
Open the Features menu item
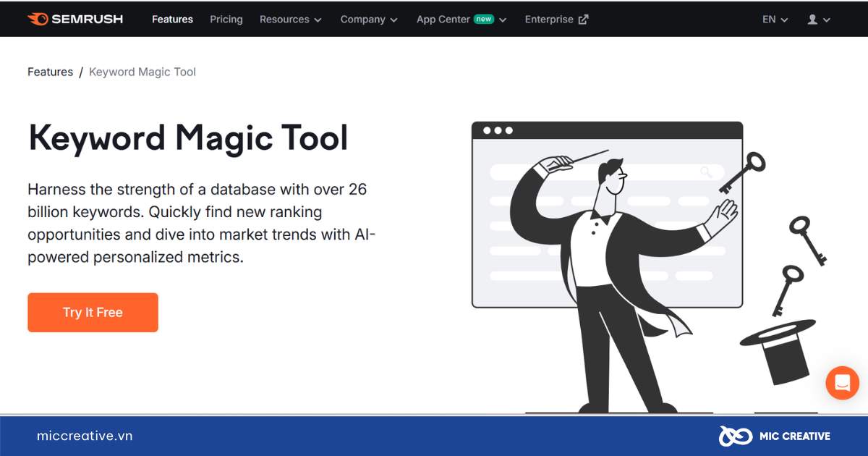pos(172,20)
